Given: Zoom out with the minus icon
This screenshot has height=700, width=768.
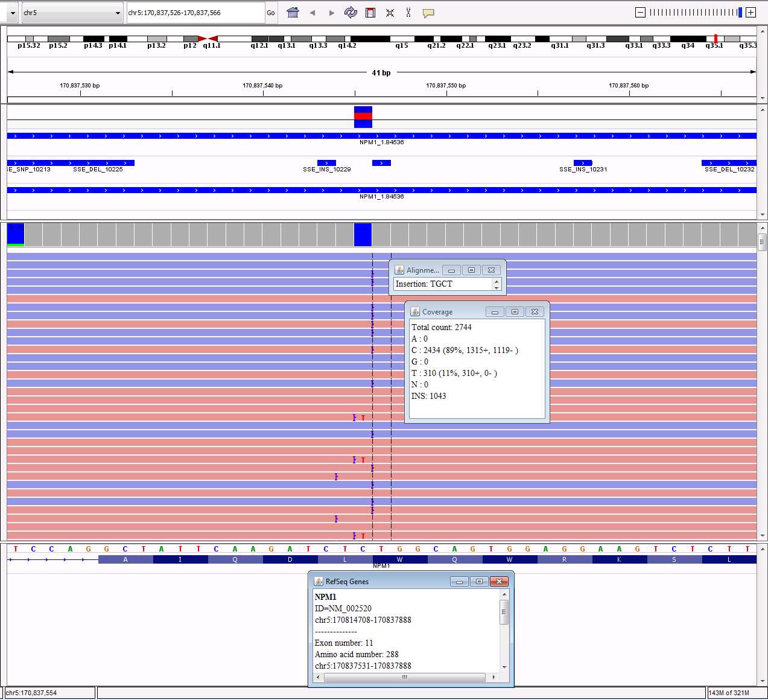Looking at the screenshot, I should (641, 13).
